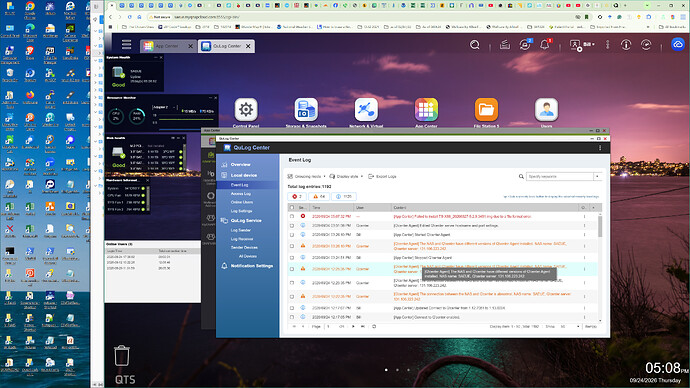This screenshot has height=388, width=690.
Task: Switch to the QuLog Center taskbar tab
Action: click(227, 46)
